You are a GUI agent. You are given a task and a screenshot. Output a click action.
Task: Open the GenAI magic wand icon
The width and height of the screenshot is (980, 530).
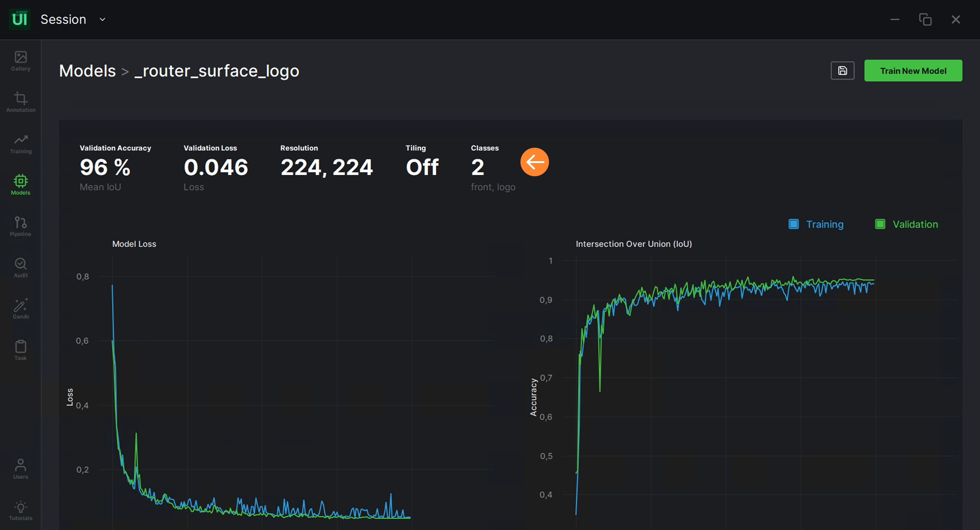pos(20,309)
